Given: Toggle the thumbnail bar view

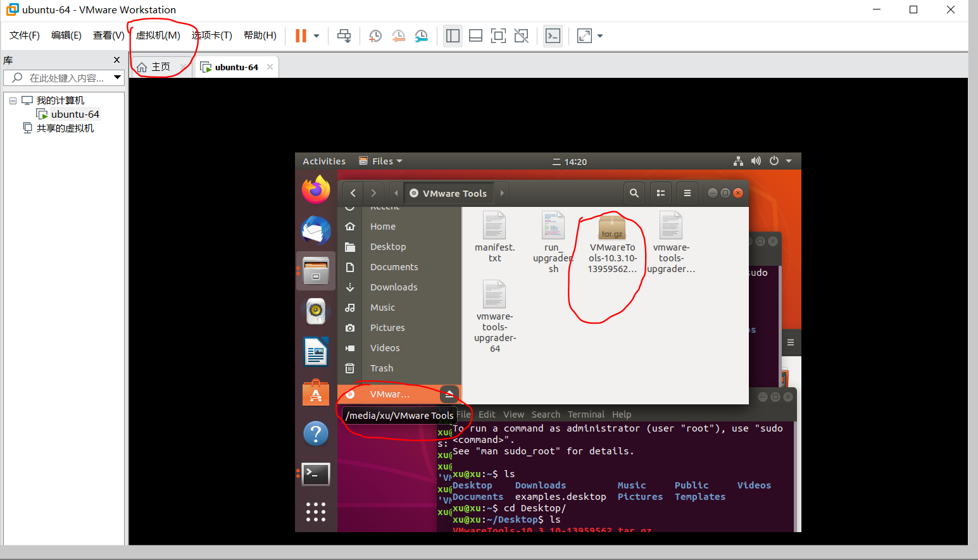Looking at the screenshot, I should 475,36.
